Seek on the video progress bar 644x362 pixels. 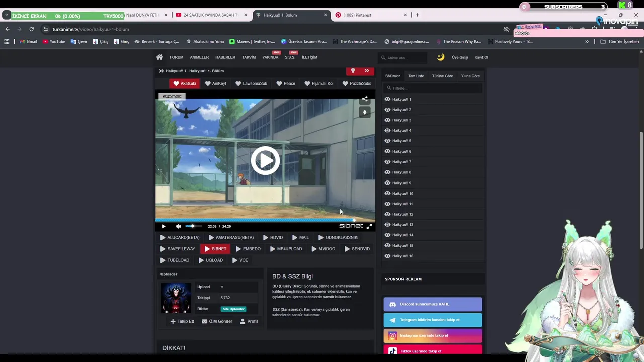pos(265,220)
